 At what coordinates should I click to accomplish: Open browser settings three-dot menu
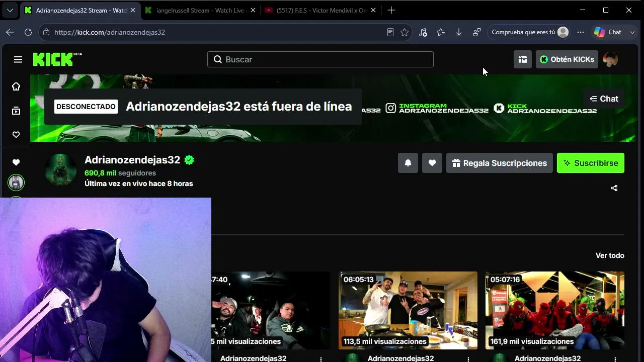point(581,32)
